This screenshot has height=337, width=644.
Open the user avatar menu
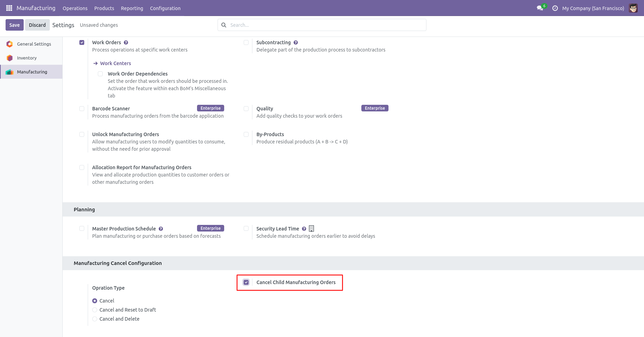coord(633,8)
